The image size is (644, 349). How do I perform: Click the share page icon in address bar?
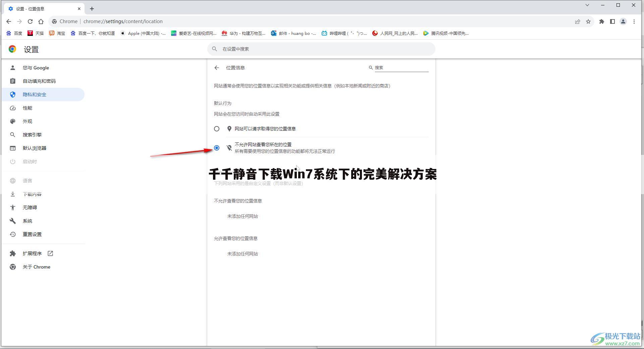578,21
